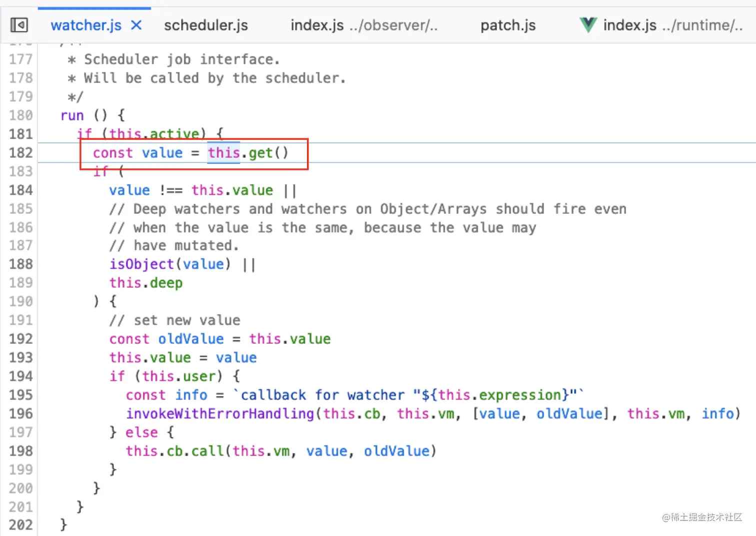Click the 'run' method name on line 180
756x536 pixels.
[72, 115]
